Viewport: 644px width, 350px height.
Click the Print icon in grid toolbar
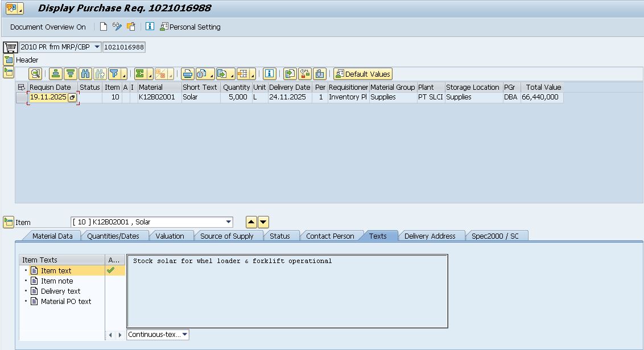pyautogui.click(x=187, y=74)
